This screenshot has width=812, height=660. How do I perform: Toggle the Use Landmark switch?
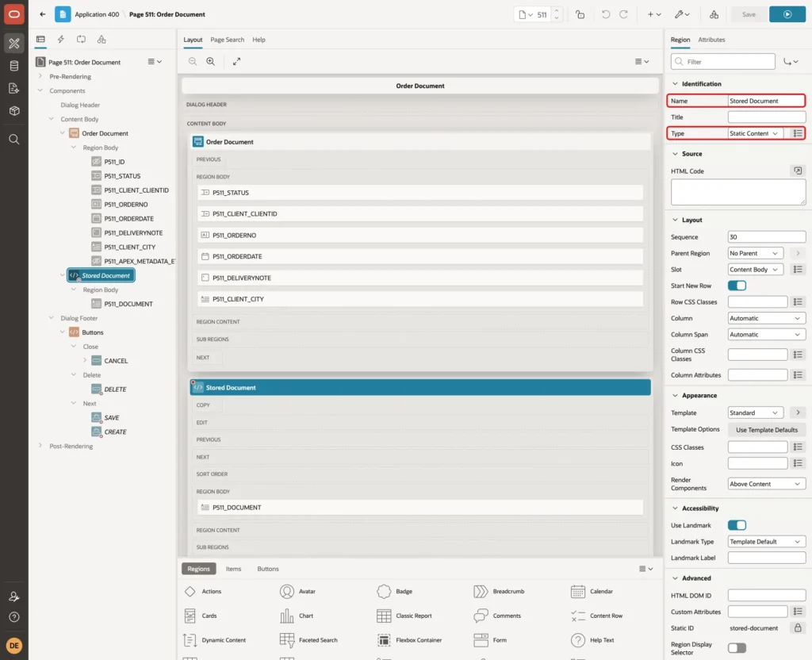pyautogui.click(x=737, y=525)
